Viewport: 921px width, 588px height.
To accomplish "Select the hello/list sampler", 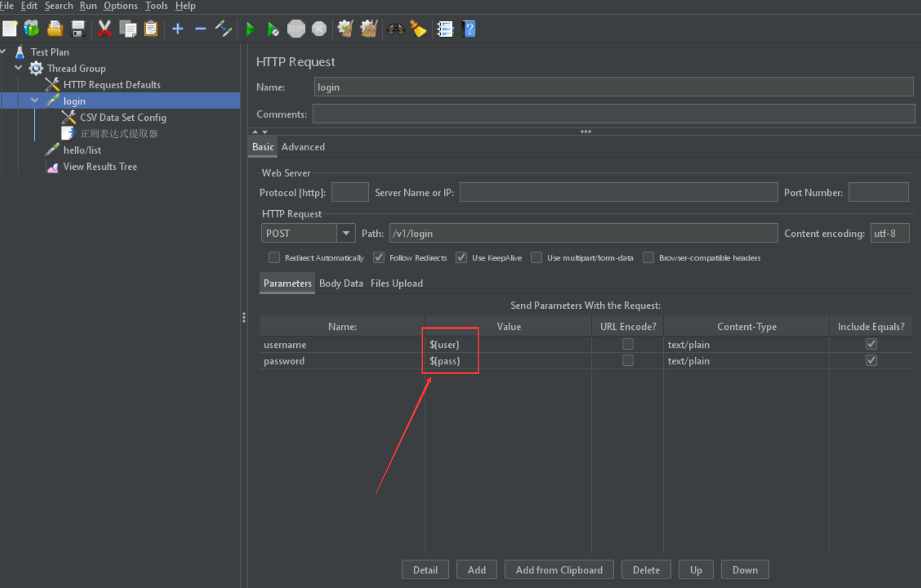I will pos(82,150).
